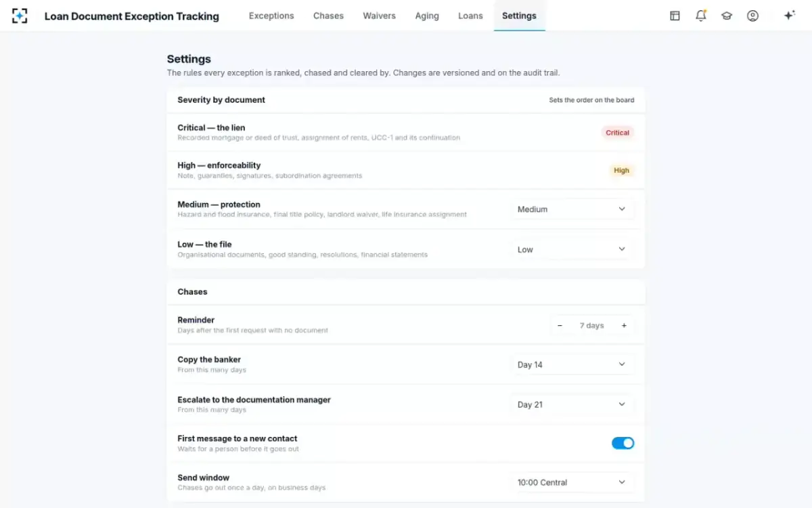Click the Sets the order on the board note
This screenshot has width=812, height=508.
click(591, 100)
